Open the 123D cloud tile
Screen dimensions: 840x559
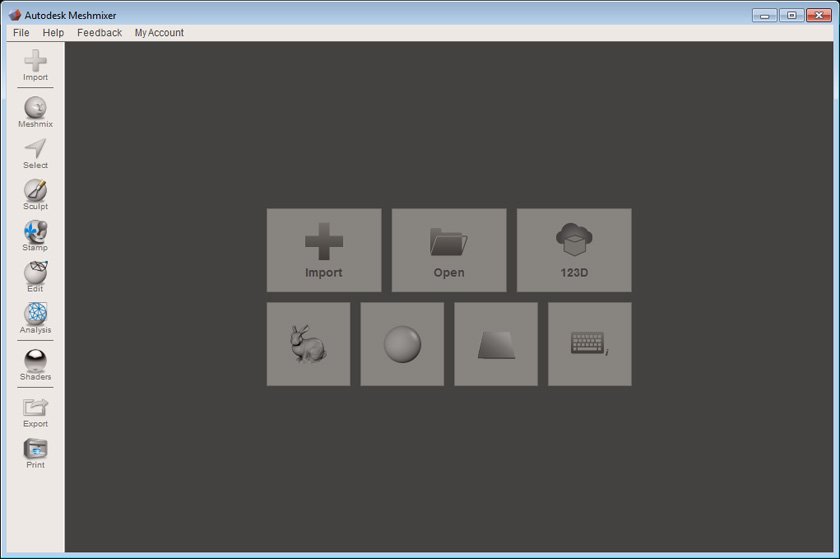point(574,250)
